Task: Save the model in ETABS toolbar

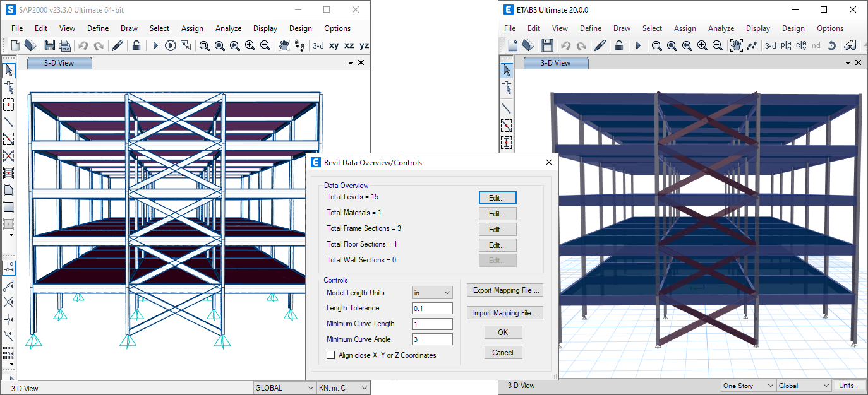Action: click(x=547, y=45)
